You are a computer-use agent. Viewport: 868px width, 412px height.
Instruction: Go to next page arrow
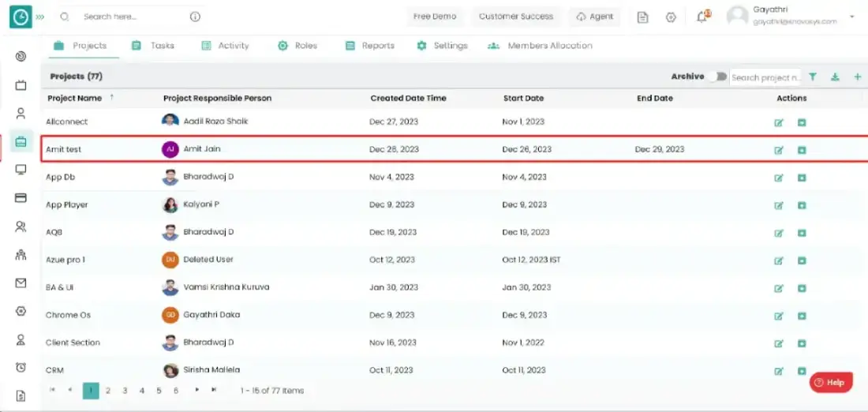196,390
